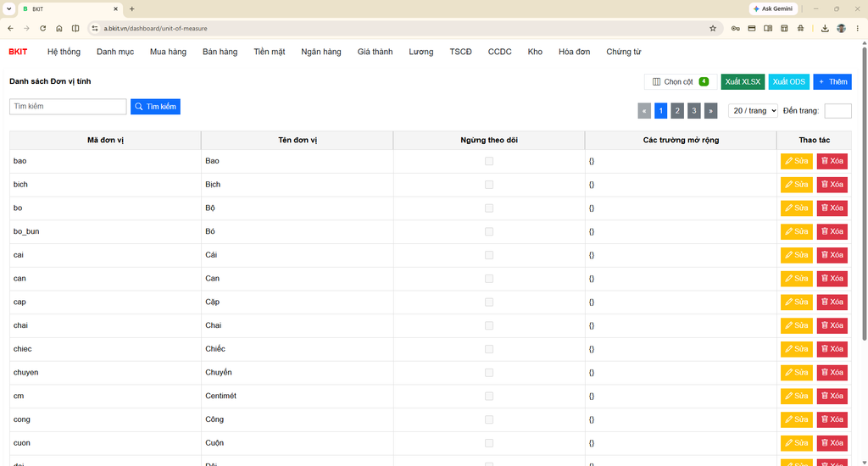Go to the next page with » arrow
Viewport: 868px width, 466px height.
pos(711,111)
